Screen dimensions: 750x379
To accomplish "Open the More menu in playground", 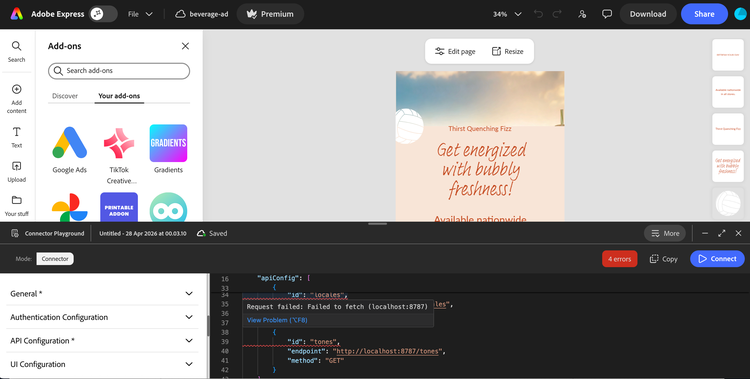I will (x=665, y=234).
